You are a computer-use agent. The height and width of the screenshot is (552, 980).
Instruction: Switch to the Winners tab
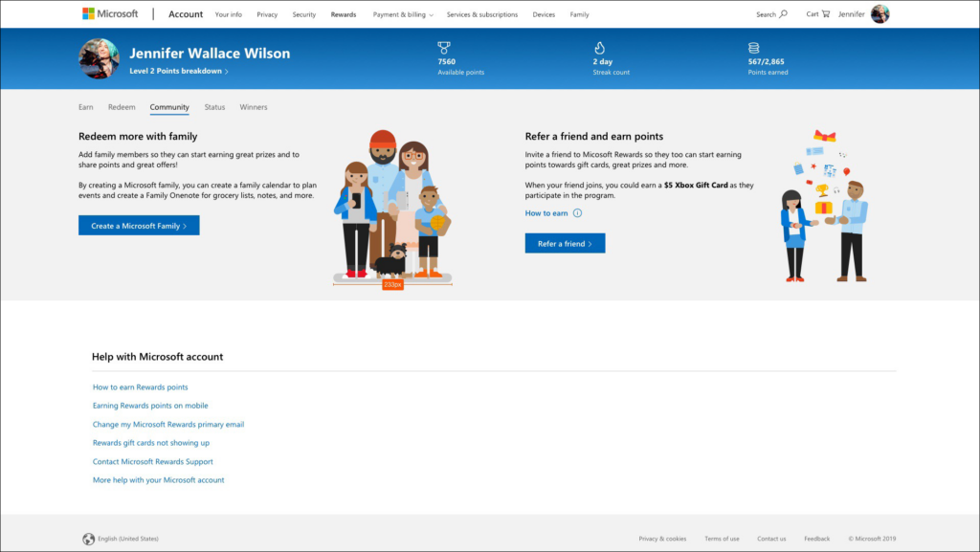tap(253, 107)
